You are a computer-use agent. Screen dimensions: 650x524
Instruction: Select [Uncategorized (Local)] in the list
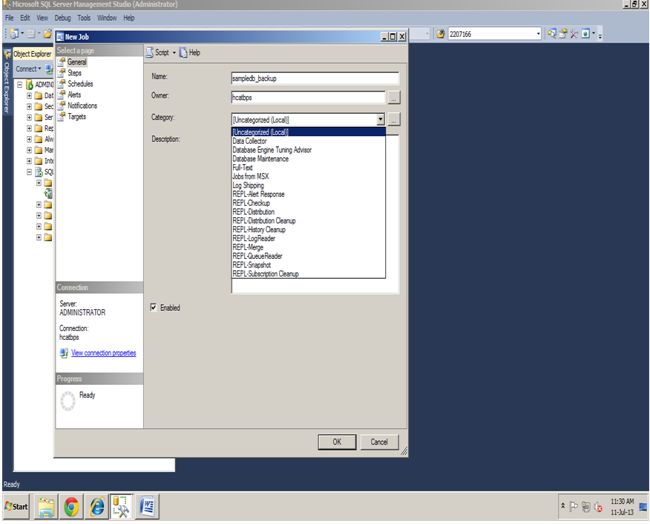308,132
